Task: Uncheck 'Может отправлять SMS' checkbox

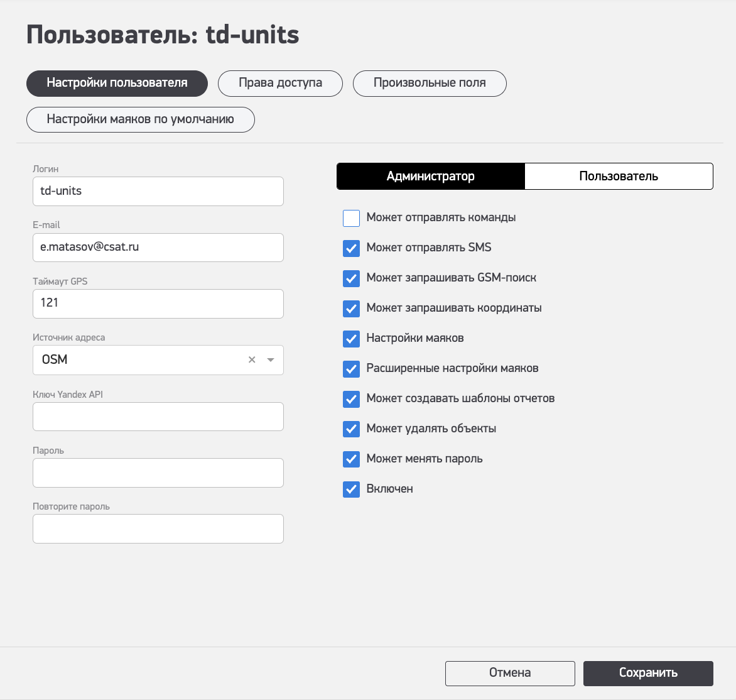Action: point(351,248)
